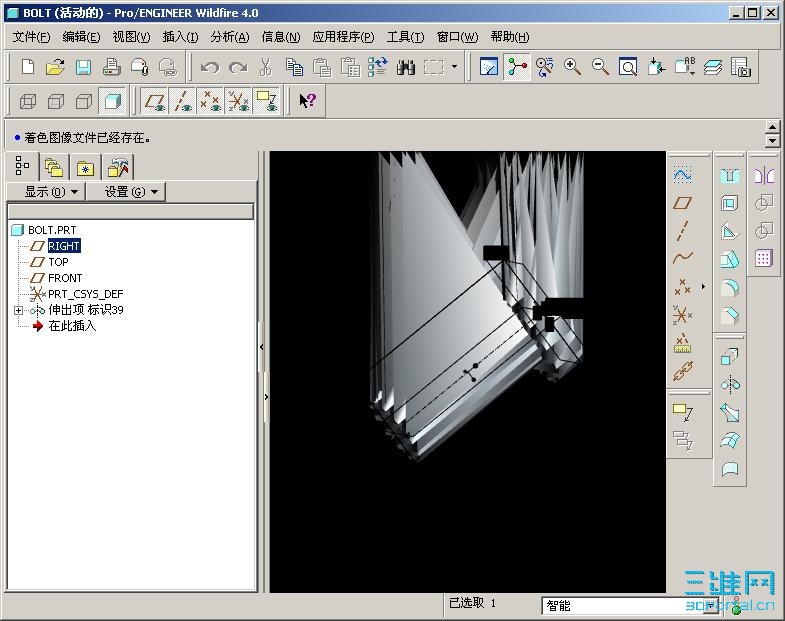Screen dimensions: 785x621
Task: Toggle datum axes display on/off
Action: (182, 101)
